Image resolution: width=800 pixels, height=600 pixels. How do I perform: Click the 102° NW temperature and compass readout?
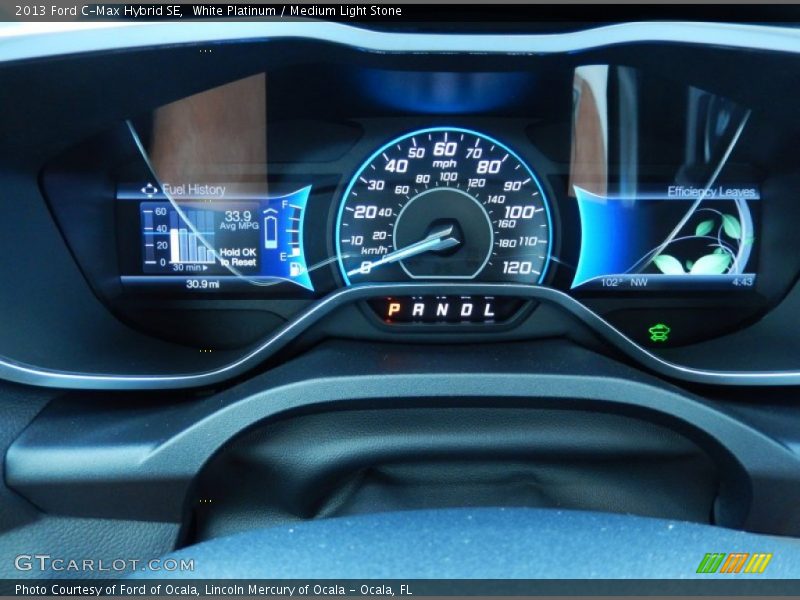click(624, 282)
